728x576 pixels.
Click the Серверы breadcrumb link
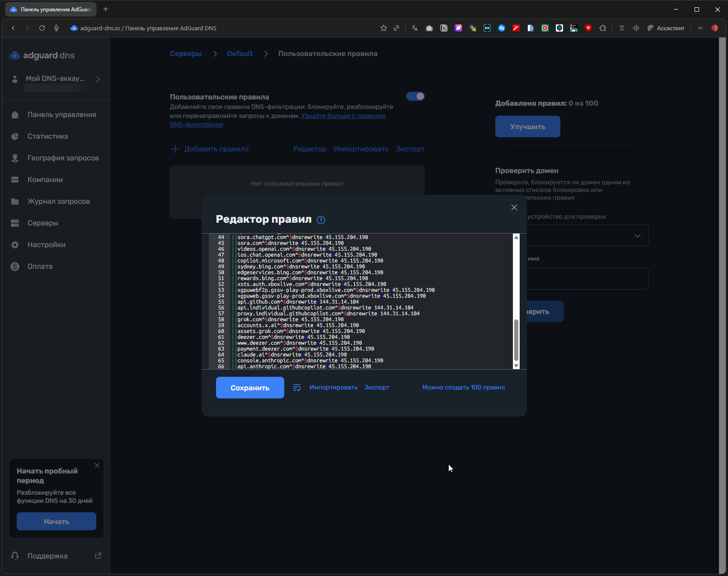tap(186, 54)
